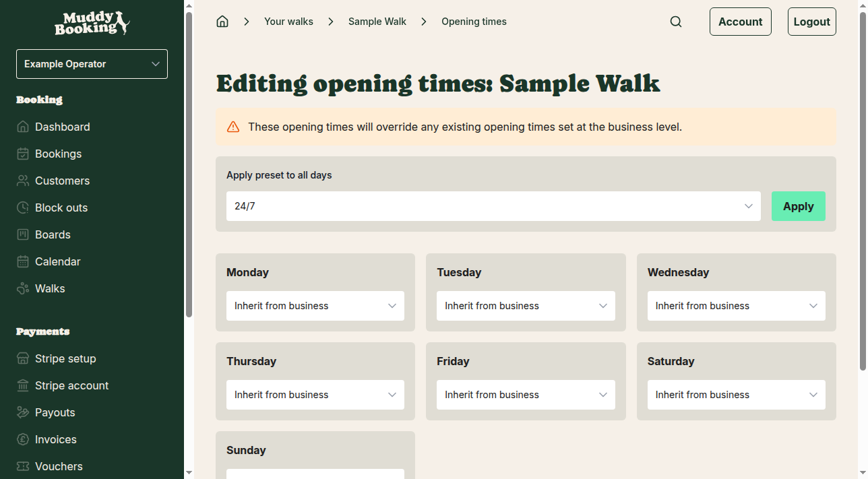The height and width of the screenshot is (479, 868).
Task: Click the home icon in breadcrumb
Action: tap(222, 22)
